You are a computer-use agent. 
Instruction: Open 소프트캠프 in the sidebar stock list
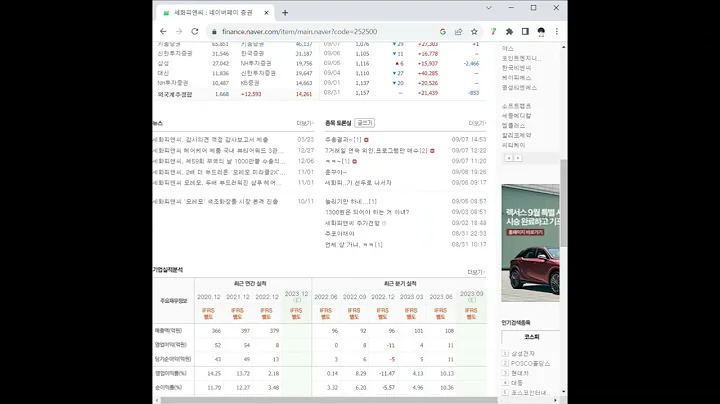pyautogui.click(x=516, y=106)
